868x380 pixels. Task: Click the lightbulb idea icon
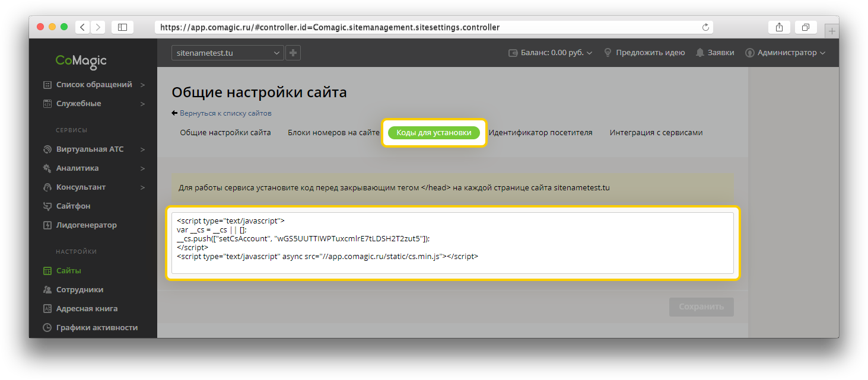coord(608,53)
